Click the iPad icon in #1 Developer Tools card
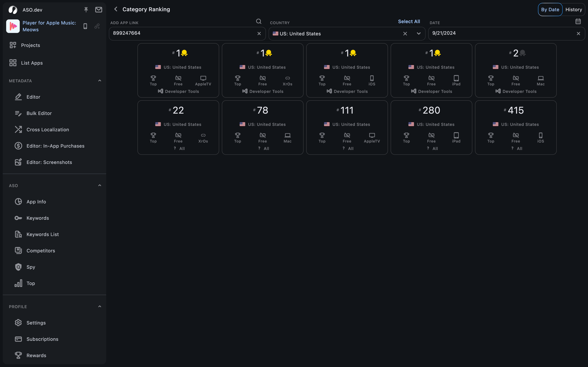Image resolution: width=588 pixels, height=367 pixels. pyautogui.click(x=456, y=78)
